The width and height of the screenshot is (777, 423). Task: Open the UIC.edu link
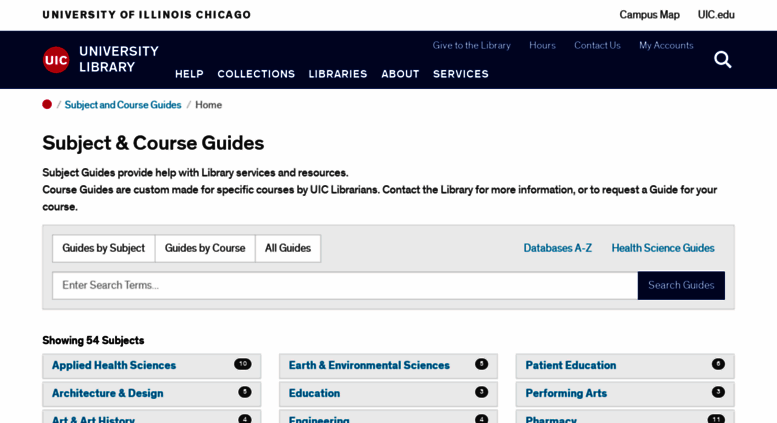pyautogui.click(x=716, y=15)
